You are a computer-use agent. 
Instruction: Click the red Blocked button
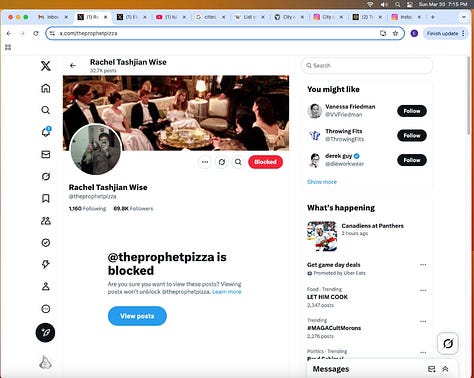pyautogui.click(x=265, y=162)
